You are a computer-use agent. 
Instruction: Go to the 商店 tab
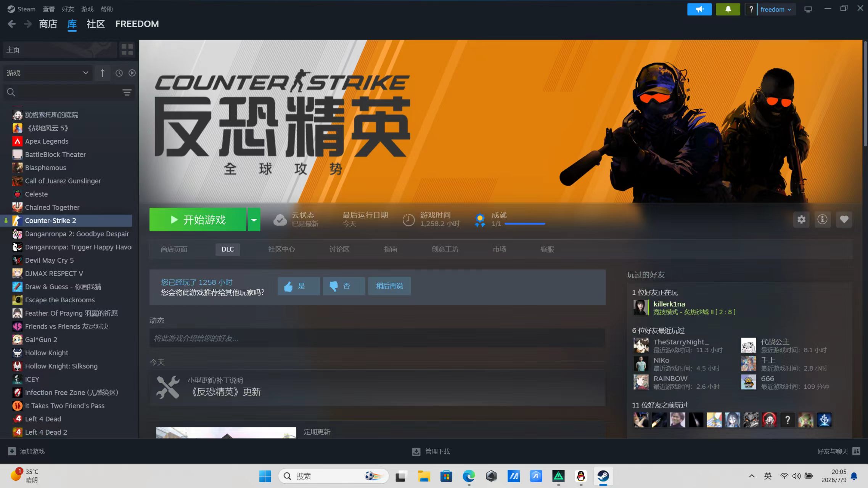click(x=48, y=24)
